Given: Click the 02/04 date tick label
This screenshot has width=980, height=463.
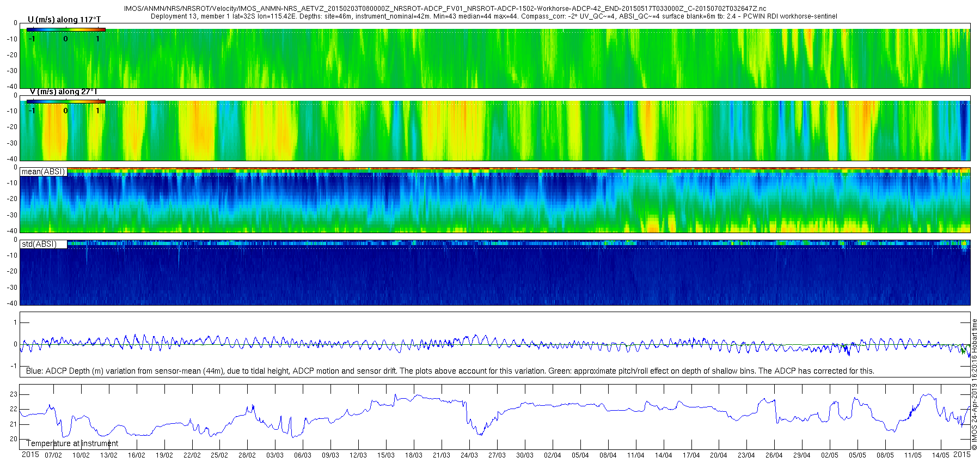Looking at the screenshot, I should click(553, 455).
